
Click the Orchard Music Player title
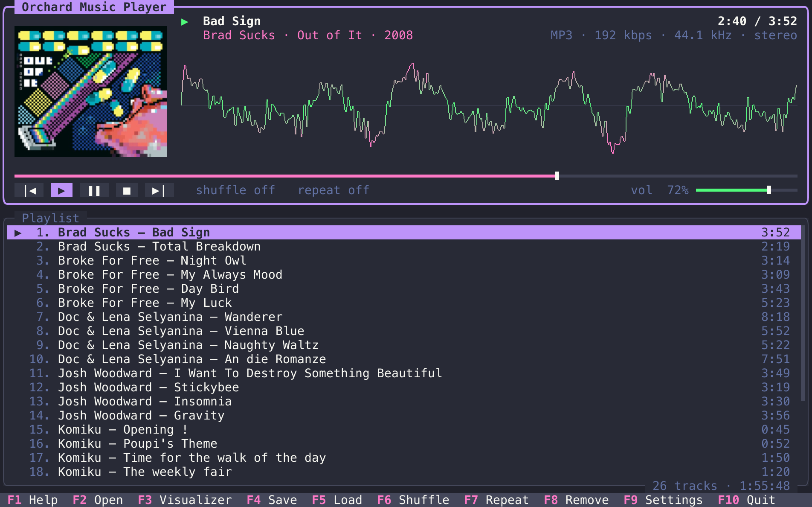(x=94, y=7)
